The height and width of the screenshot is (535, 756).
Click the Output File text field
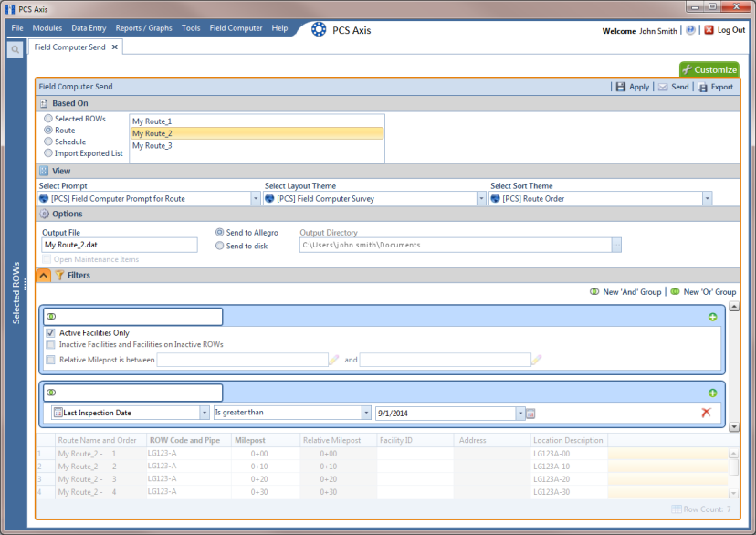pyautogui.click(x=120, y=245)
